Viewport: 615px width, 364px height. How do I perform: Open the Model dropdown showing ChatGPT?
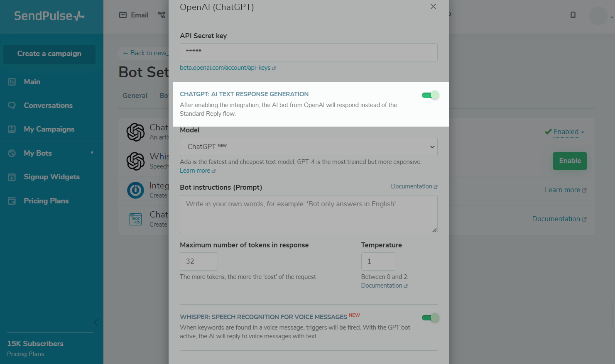click(x=309, y=147)
